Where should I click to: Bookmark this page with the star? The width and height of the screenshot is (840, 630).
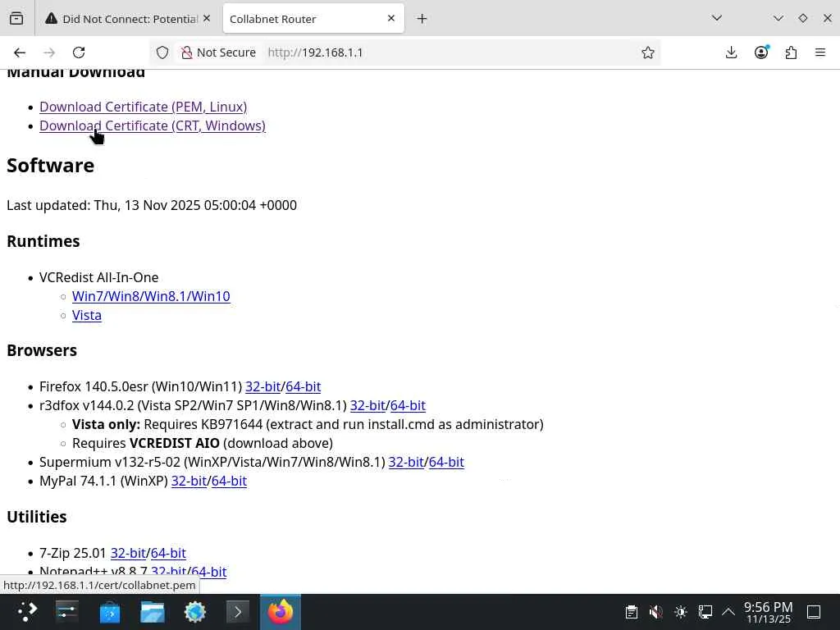pos(648,52)
